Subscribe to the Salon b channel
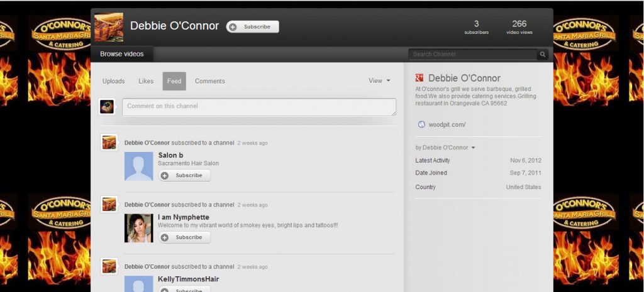The width and height of the screenshot is (644, 292). click(x=185, y=175)
